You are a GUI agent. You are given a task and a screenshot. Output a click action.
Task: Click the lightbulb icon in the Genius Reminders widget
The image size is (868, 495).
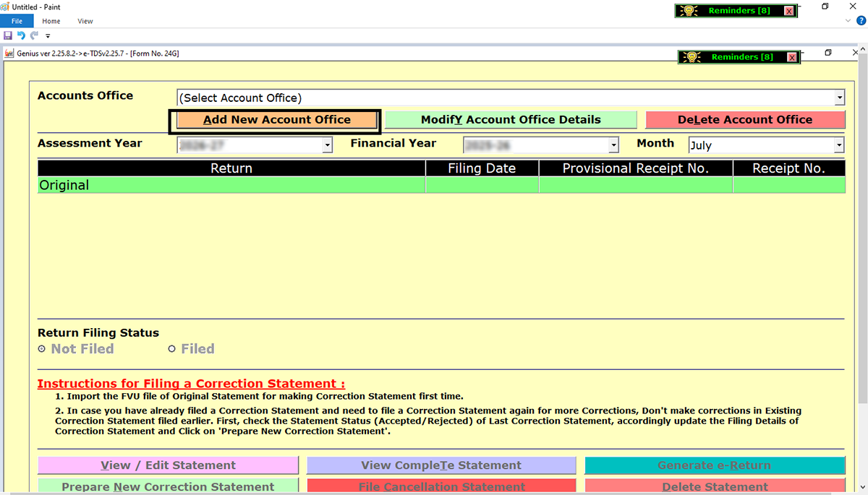(x=692, y=57)
